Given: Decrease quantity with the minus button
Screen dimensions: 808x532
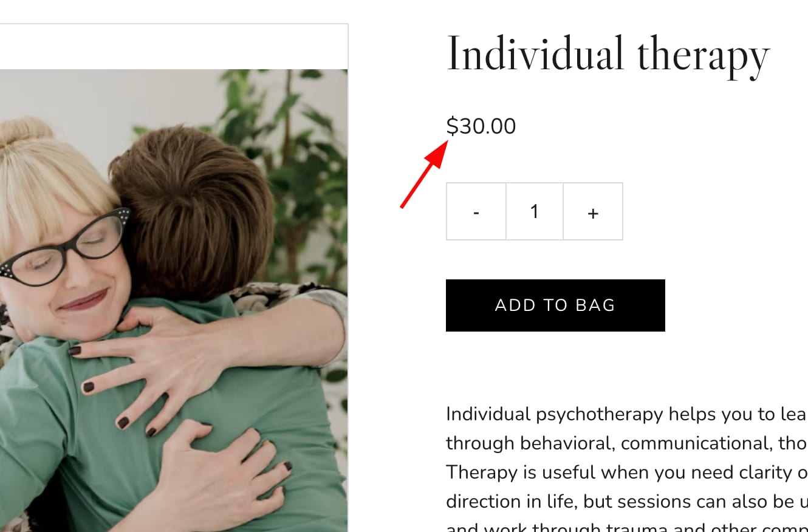Looking at the screenshot, I should point(476,212).
